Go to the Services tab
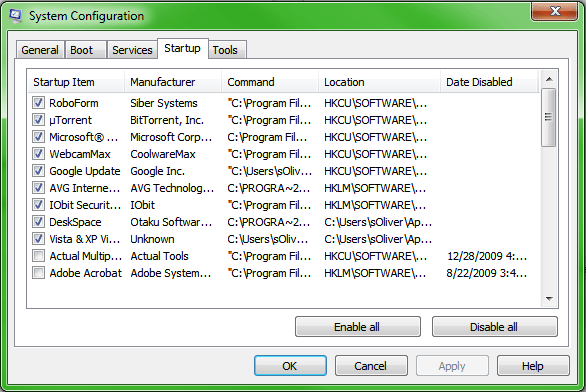The image size is (586, 392). 132,50
